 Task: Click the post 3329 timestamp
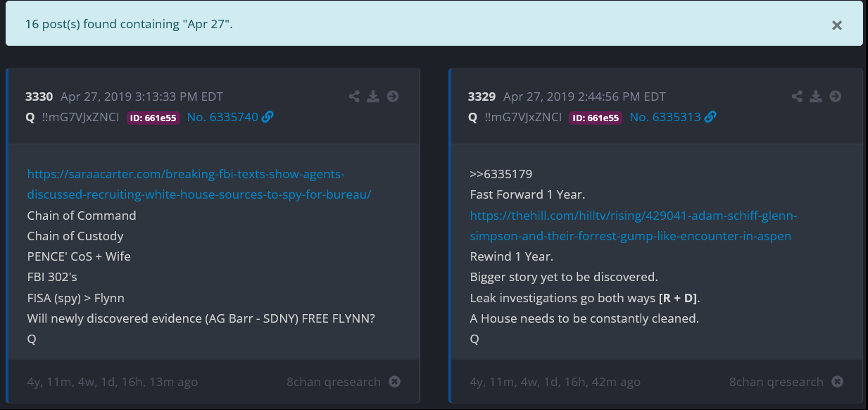584,97
